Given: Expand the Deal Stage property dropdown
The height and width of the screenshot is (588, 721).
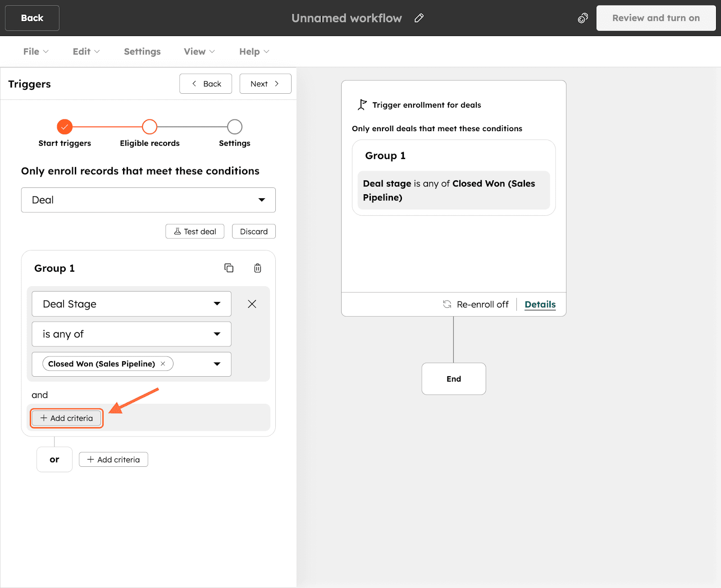Looking at the screenshot, I should [x=132, y=304].
